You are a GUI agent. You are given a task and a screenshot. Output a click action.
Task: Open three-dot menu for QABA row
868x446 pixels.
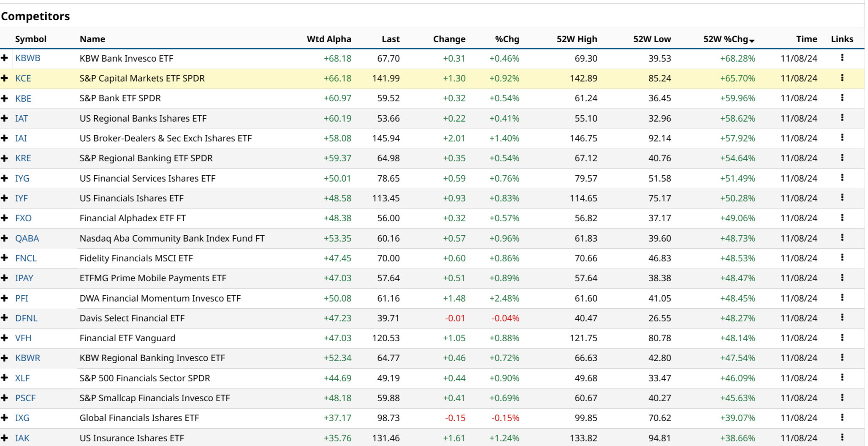click(842, 238)
